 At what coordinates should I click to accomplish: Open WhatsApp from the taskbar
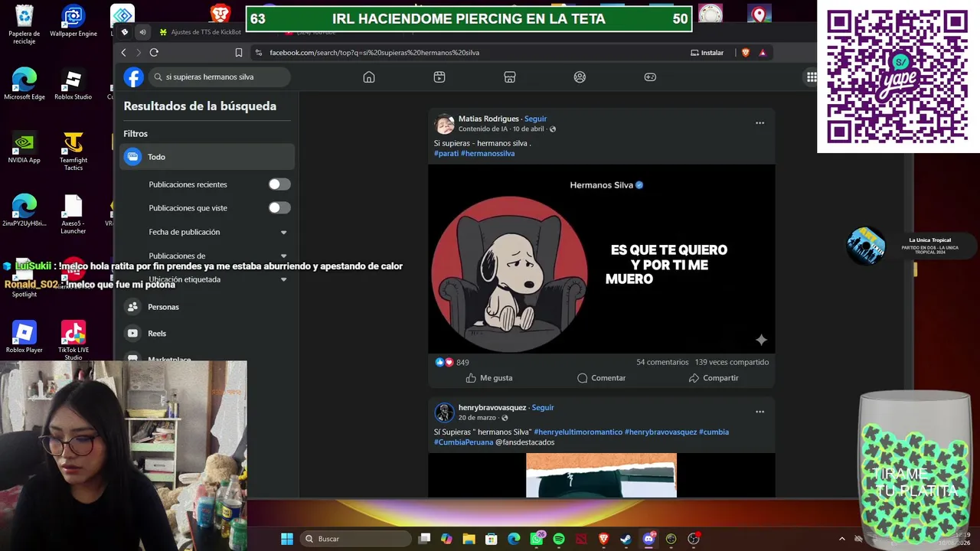point(537,539)
